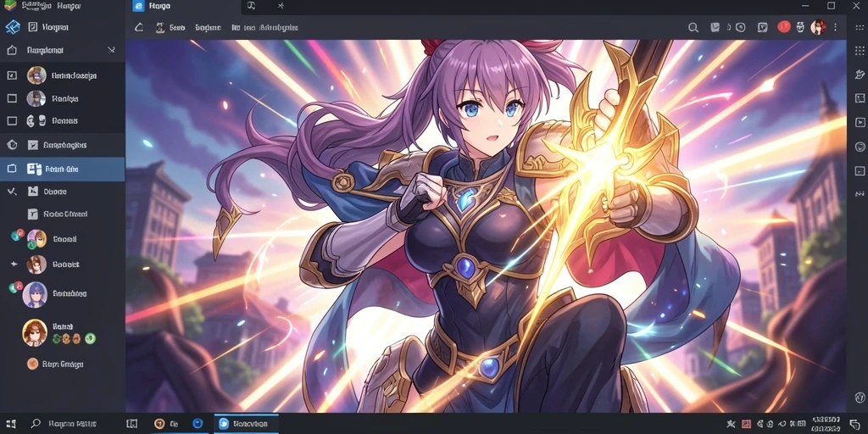Collapse sidebar with the crossed-arrows icon
The width and height of the screenshot is (868, 434).
[111, 50]
